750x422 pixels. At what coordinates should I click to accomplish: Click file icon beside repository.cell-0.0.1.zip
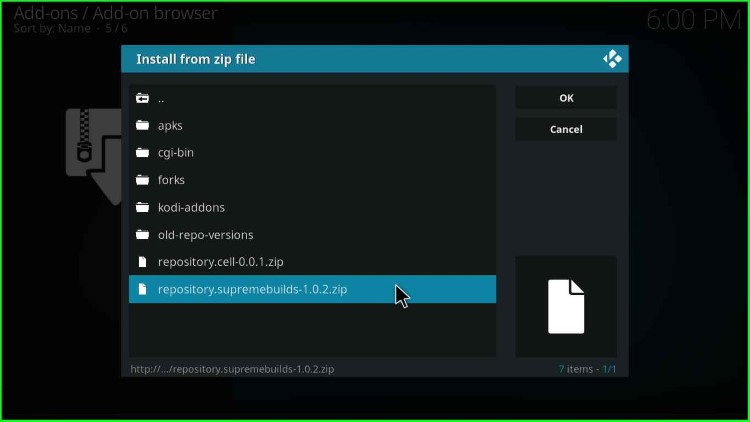coord(142,262)
